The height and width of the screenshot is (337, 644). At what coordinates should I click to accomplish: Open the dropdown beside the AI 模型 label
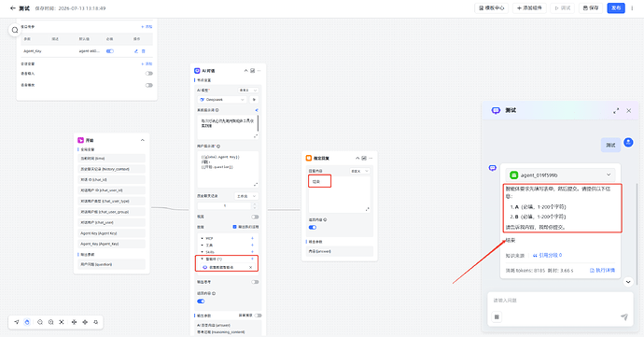pos(248,90)
